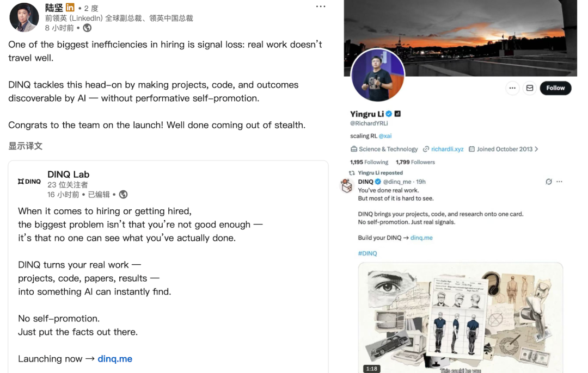Click the Grok icon on the DINQ tweet
Image resolution: width=588 pixels, height=373 pixels.
[x=549, y=182]
